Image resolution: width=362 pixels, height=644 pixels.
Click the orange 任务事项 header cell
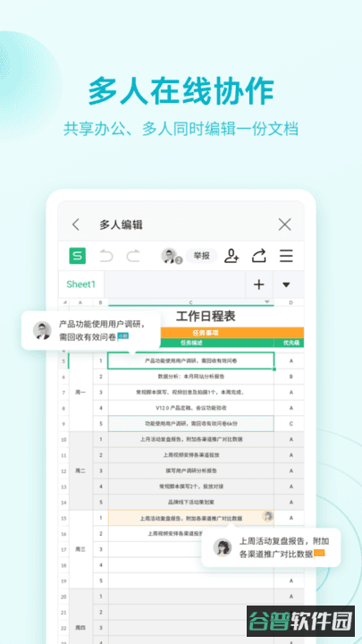click(x=206, y=333)
